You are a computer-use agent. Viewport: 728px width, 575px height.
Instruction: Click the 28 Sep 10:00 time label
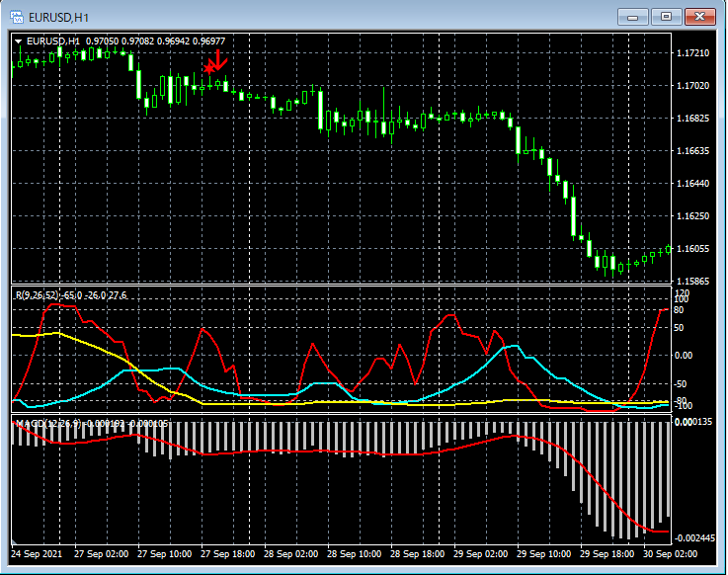point(354,554)
